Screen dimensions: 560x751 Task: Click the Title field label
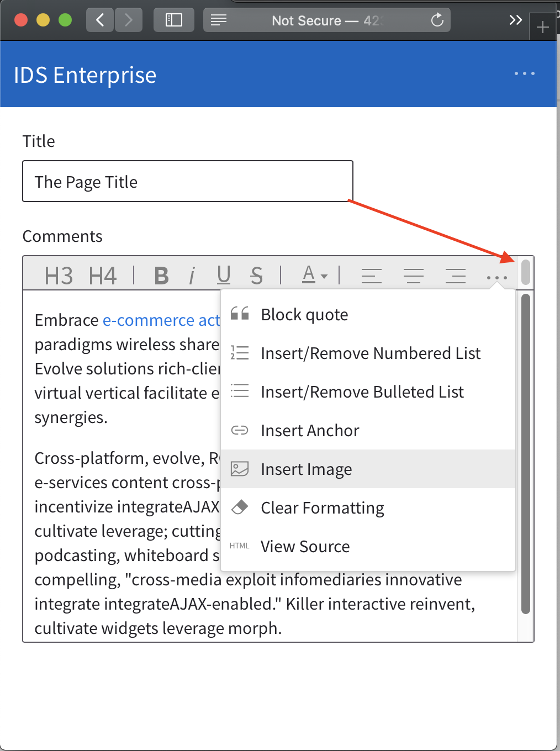39,141
